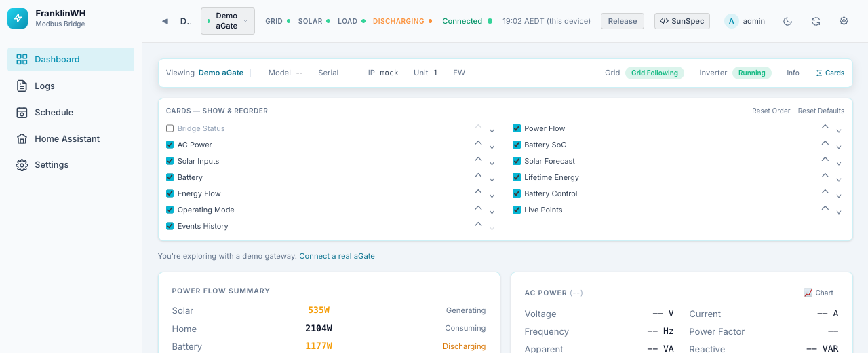Click the Home Assistant house icon
The height and width of the screenshot is (353, 868).
pyautogui.click(x=22, y=138)
